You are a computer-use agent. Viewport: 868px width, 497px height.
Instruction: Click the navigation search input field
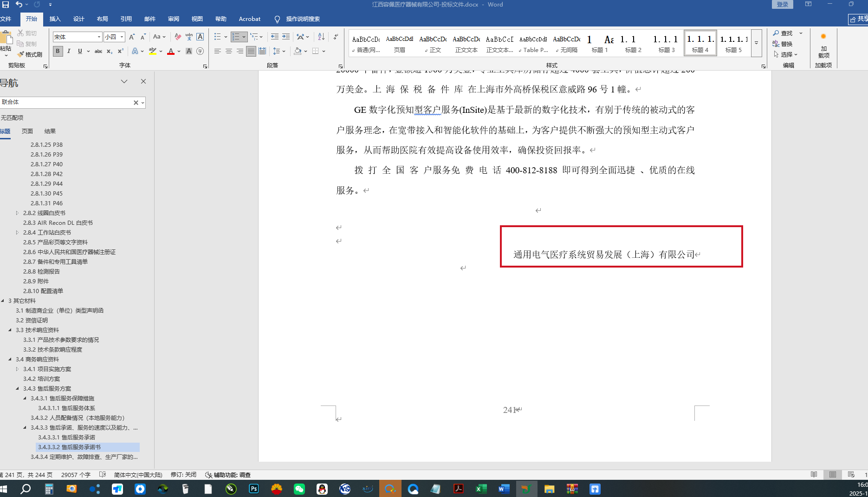click(x=66, y=103)
